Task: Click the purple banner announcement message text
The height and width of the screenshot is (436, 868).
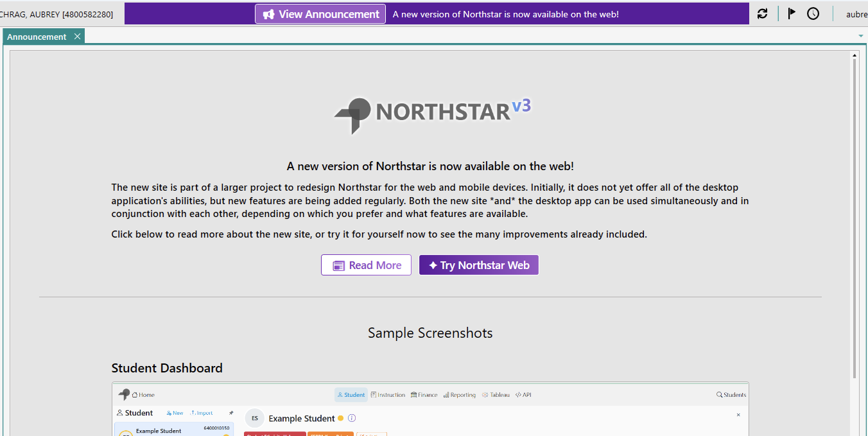Action: click(506, 14)
